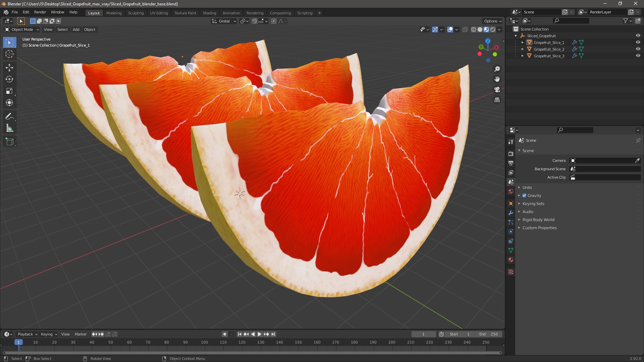Switch to the Shading workspace tab
Screen dimensions: 644x362
[209, 13]
